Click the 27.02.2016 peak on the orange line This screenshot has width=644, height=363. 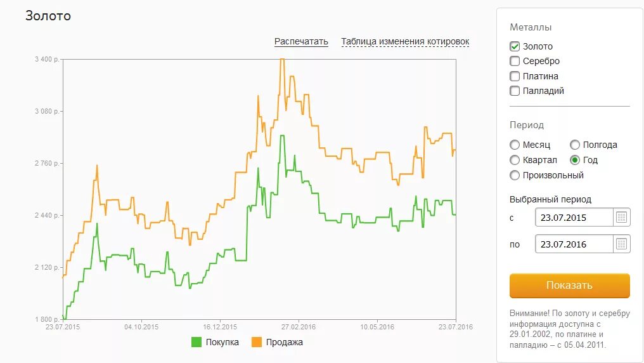pyautogui.click(x=282, y=60)
